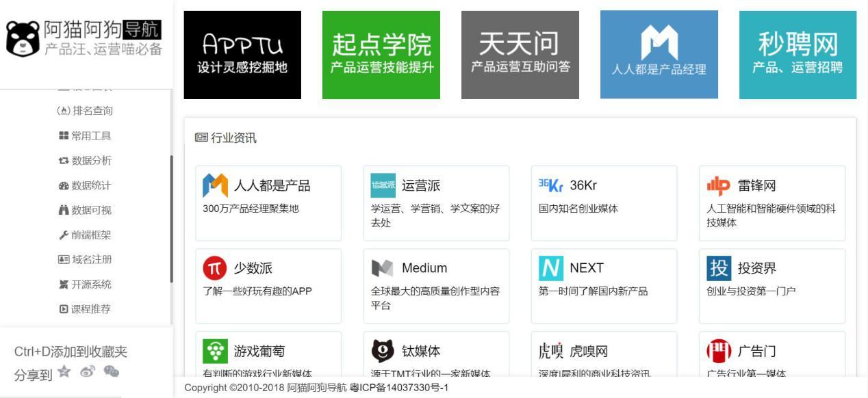Select 域名注册 in the sidebar
Viewport: 868px width, 398px height.
[x=85, y=259]
